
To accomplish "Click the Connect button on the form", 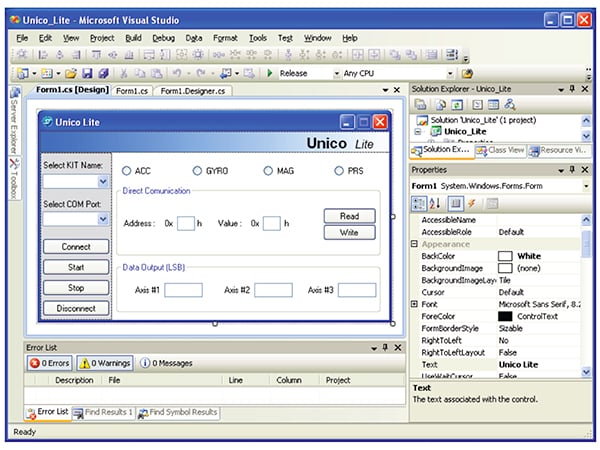I will pos(76,247).
